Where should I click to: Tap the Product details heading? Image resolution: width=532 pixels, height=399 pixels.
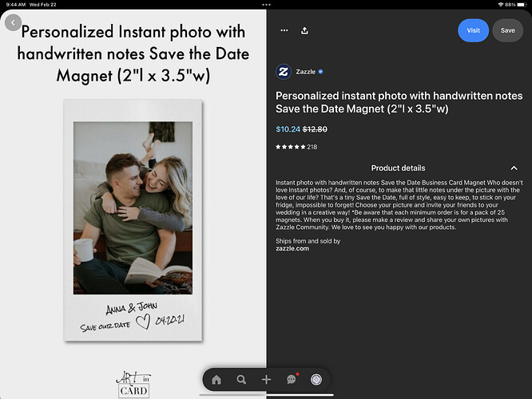(x=398, y=168)
